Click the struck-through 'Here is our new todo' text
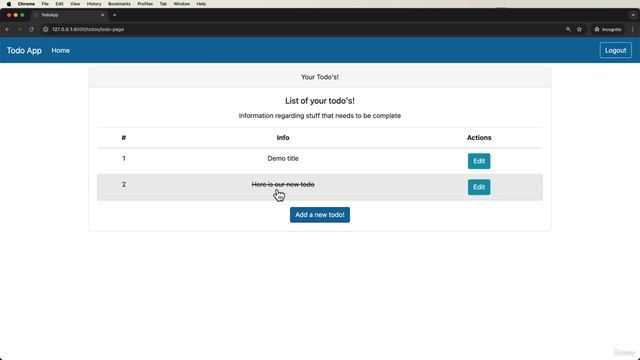Viewport: 640px width, 360px height. (283, 184)
